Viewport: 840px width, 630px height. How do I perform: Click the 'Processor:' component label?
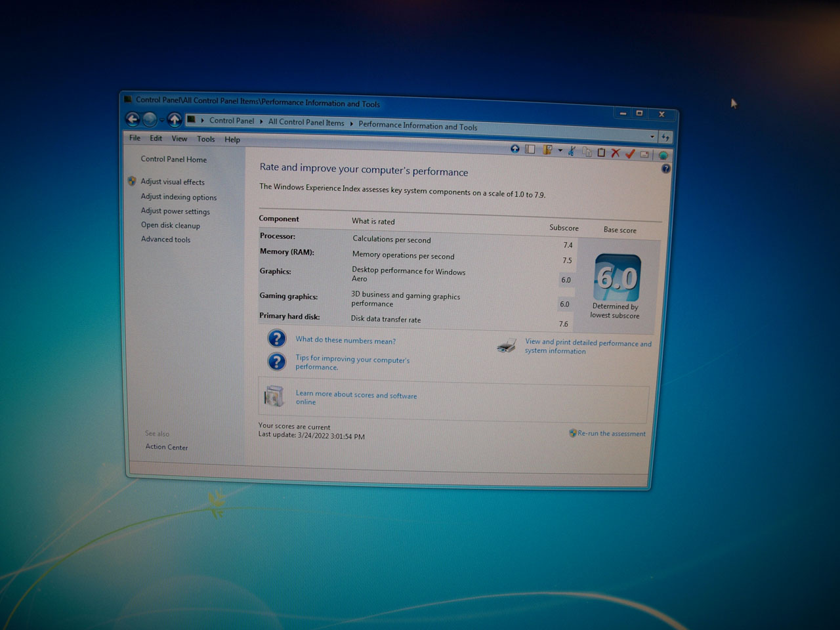(x=278, y=236)
